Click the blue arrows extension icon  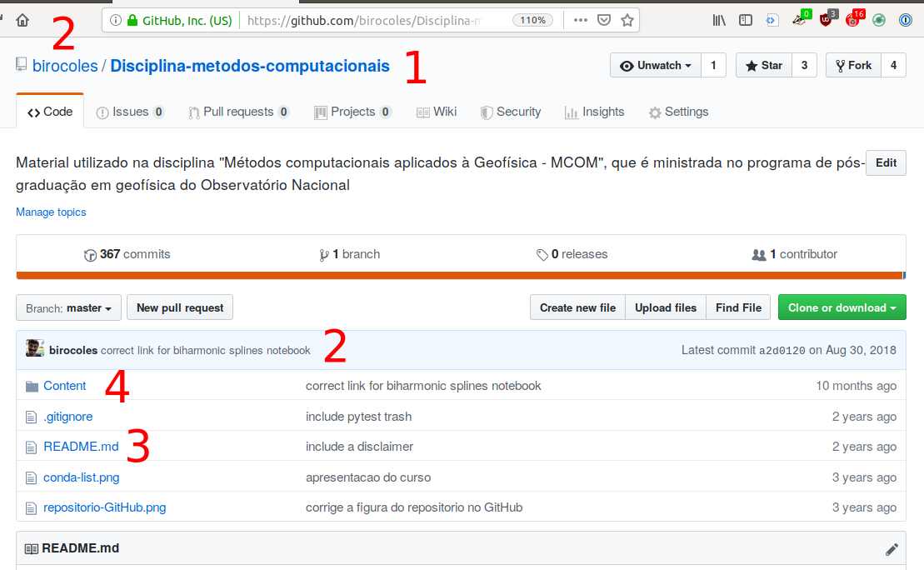pyautogui.click(x=772, y=21)
